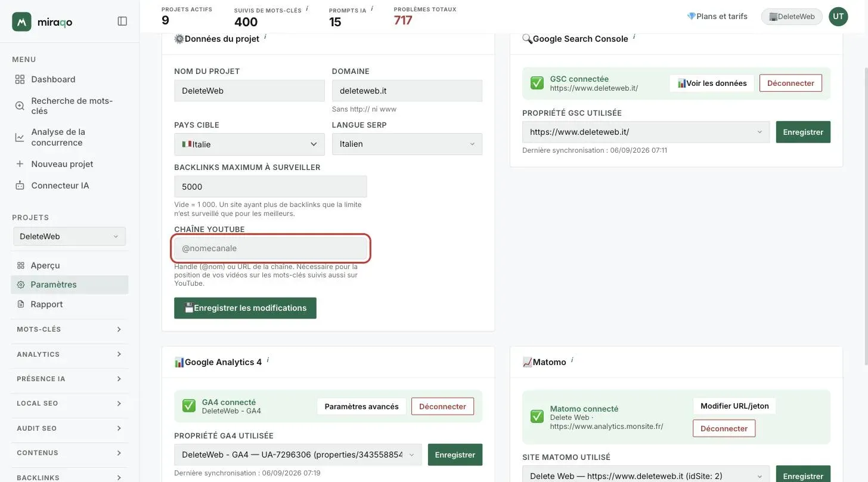The height and width of the screenshot is (482, 868).
Task: Save GSC property with Enregistrer button
Action: (803, 132)
